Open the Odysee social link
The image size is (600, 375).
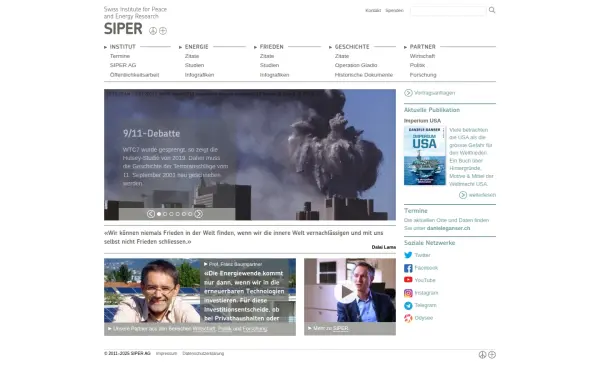(x=419, y=318)
